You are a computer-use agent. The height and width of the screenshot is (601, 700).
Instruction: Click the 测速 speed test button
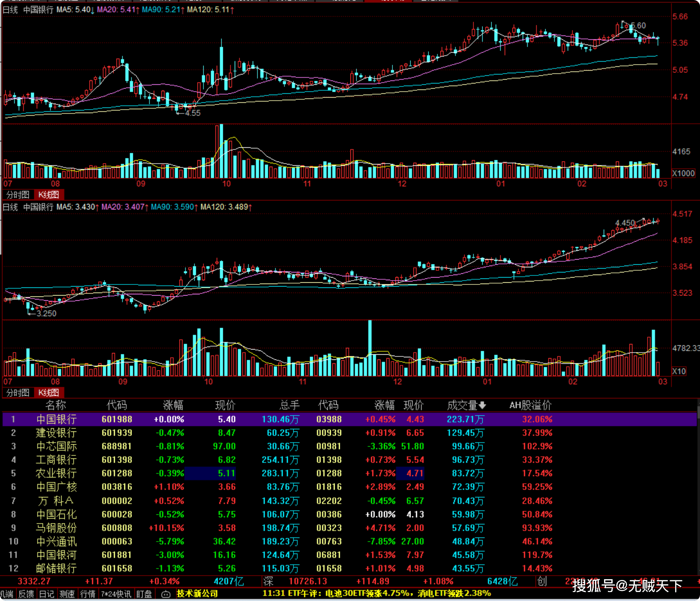coord(67,594)
